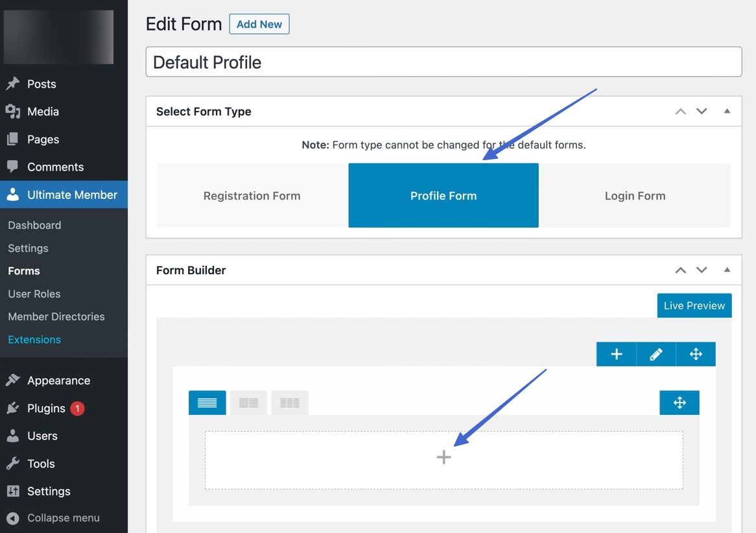
Task: Select the Login Form type
Action: [x=635, y=195]
